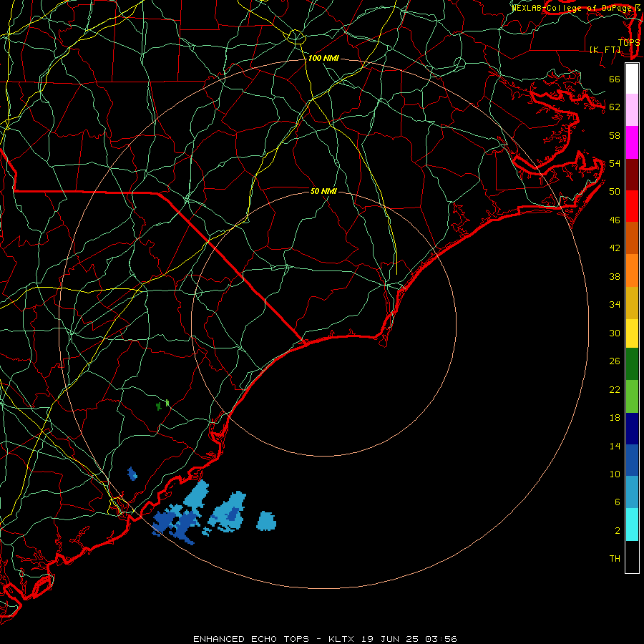
Task: Click the '62' legend value
Action: tap(615, 107)
